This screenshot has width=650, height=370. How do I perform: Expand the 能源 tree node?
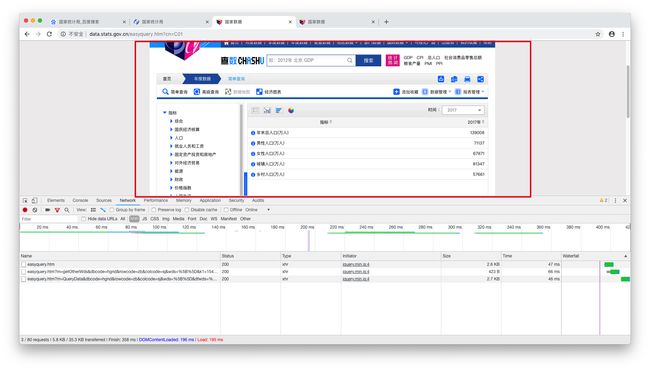[171, 171]
